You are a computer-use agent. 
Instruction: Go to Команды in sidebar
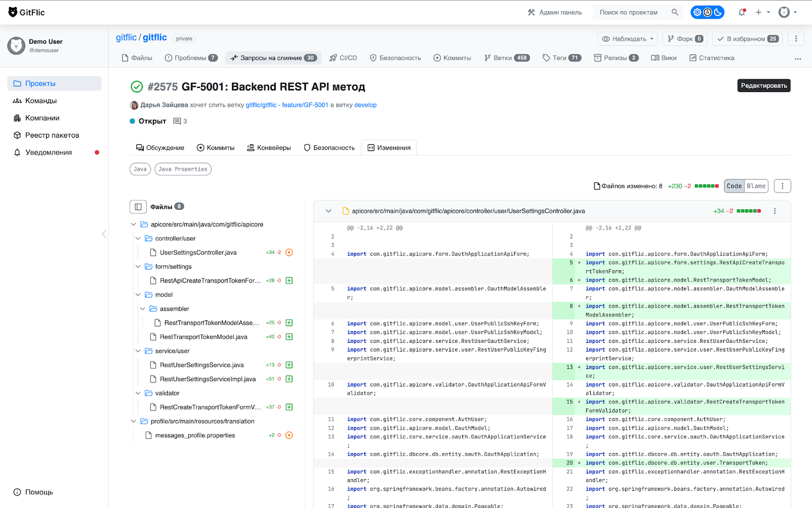[54, 101]
